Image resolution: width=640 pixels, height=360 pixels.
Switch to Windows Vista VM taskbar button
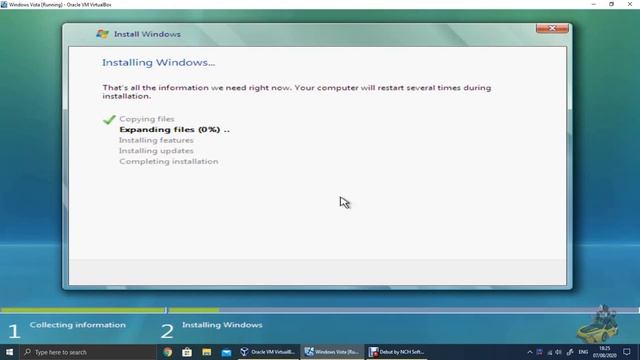tap(332, 352)
